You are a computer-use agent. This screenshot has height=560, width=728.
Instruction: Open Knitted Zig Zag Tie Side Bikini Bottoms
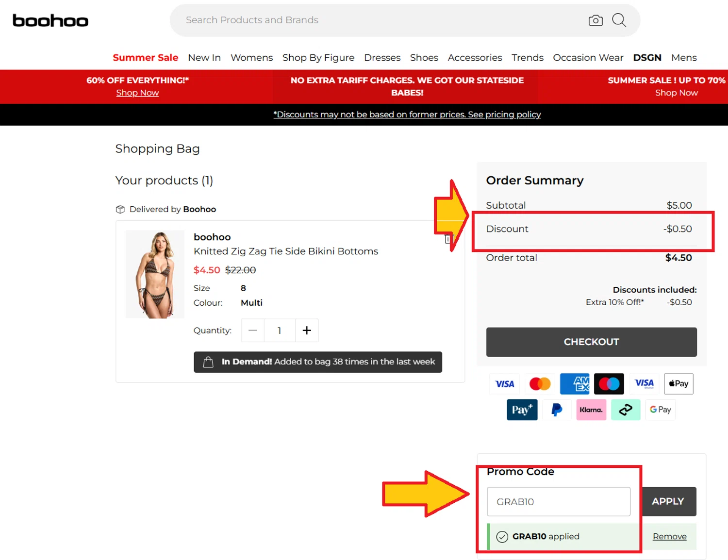click(285, 251)
